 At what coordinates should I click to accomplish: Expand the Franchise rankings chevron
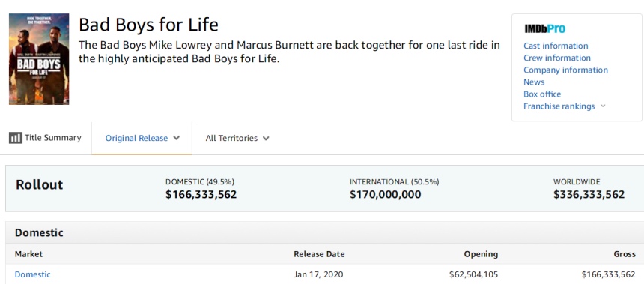click(x=603, y=106)
